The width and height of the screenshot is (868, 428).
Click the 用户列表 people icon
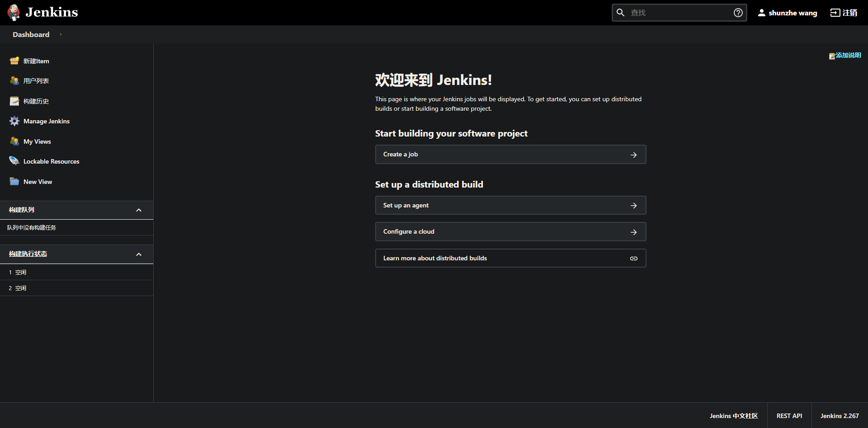coord(14,81)
